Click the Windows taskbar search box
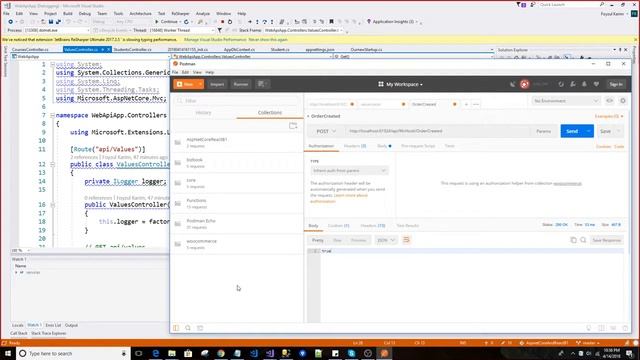The image size is (640, 360). 73,353
